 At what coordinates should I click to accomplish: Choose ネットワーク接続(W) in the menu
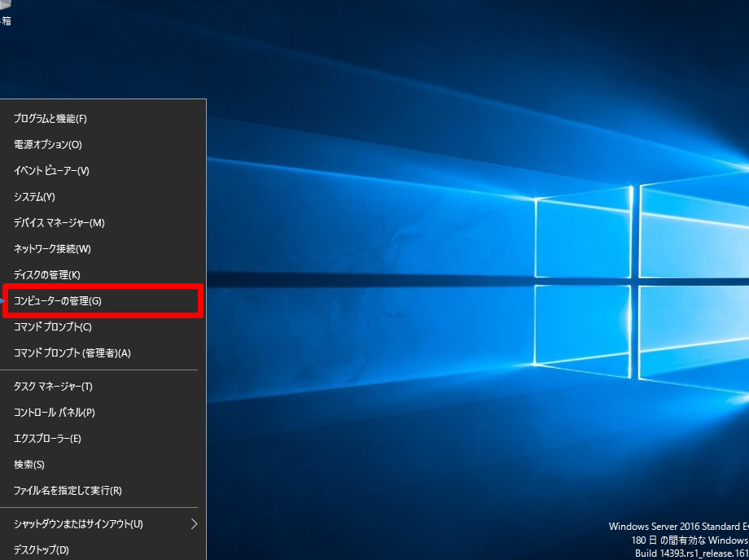[52, 249]
